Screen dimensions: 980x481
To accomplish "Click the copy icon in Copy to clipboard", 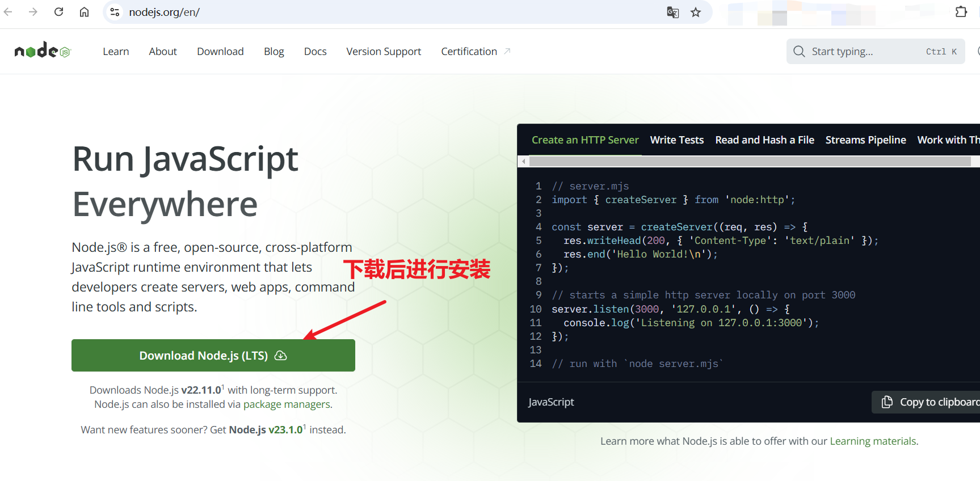I will tap(887, 402).
